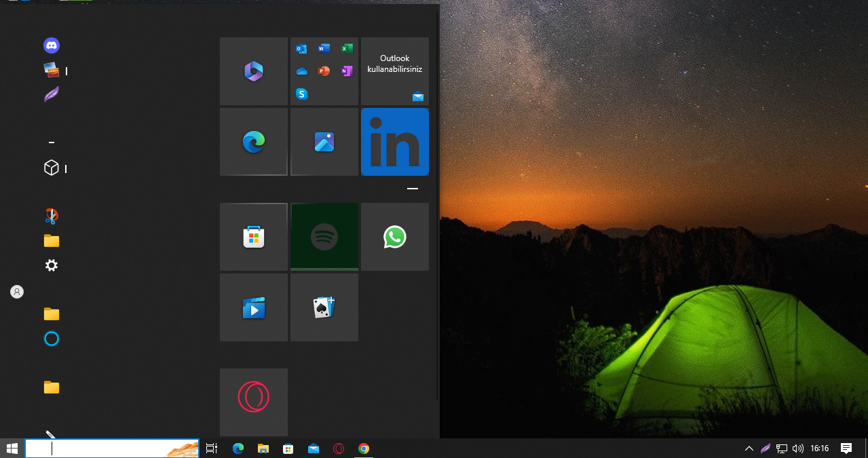Open Settings gear in the Start list
This screenshot has height=458, width=868.
coord(52,265)
